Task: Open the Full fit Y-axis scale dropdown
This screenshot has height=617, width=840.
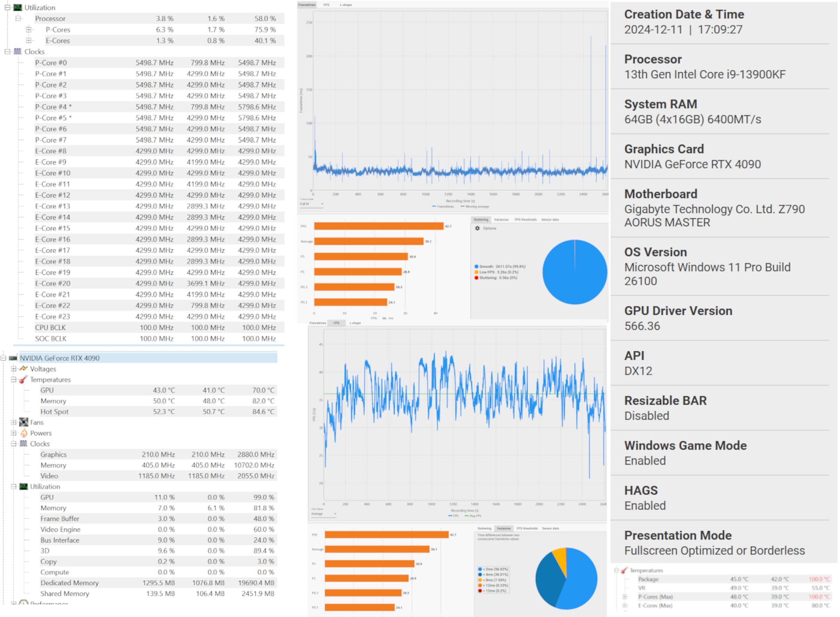Action: tap(311, 204)
